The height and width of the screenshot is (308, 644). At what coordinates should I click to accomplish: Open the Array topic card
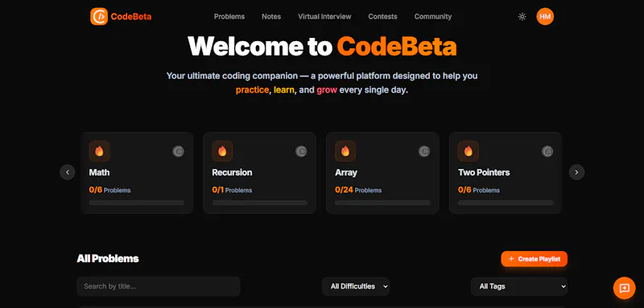(383, 173)
